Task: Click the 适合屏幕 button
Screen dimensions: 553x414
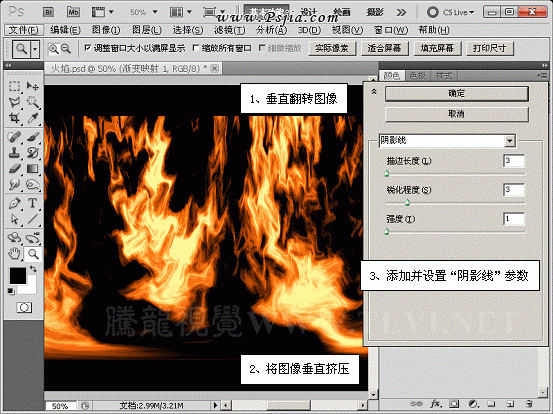Action: pyautogui.click(x=385, y=48)
